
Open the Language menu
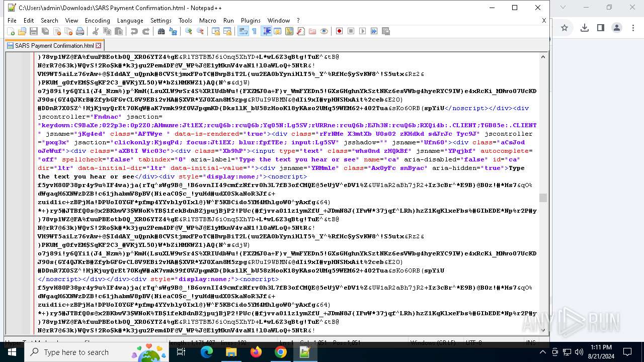(130, 21)
